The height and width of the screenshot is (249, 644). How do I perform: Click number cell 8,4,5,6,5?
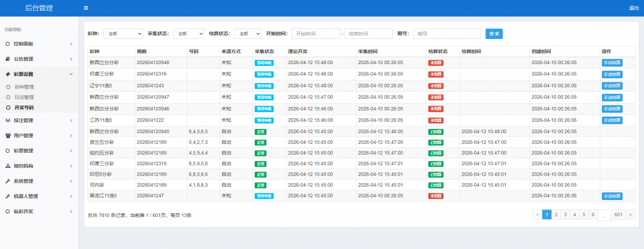(x=198, y=131)
